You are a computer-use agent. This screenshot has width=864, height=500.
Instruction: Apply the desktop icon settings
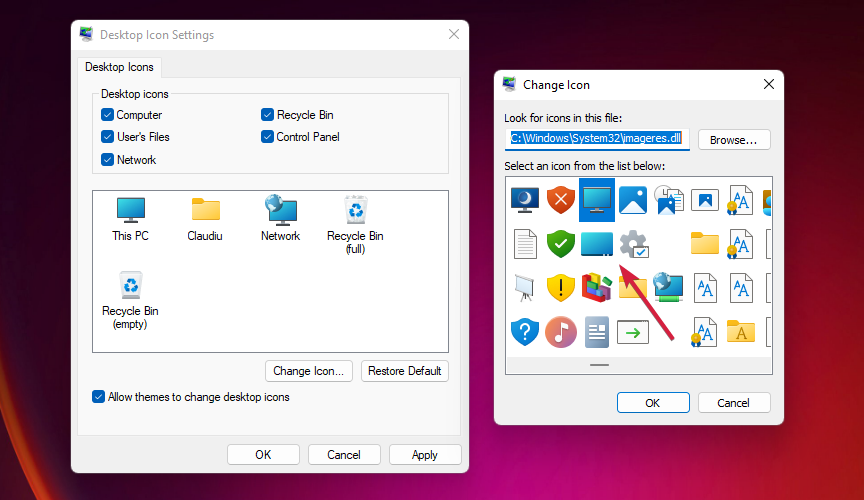click(x=425, y=455)
